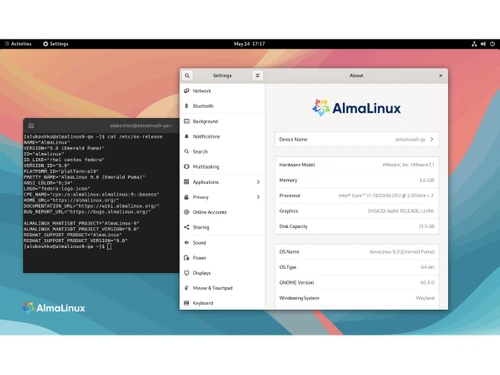Click the Power icon in sidebar
The width and height of the screenshot is (500, 375).
[187, 258]
